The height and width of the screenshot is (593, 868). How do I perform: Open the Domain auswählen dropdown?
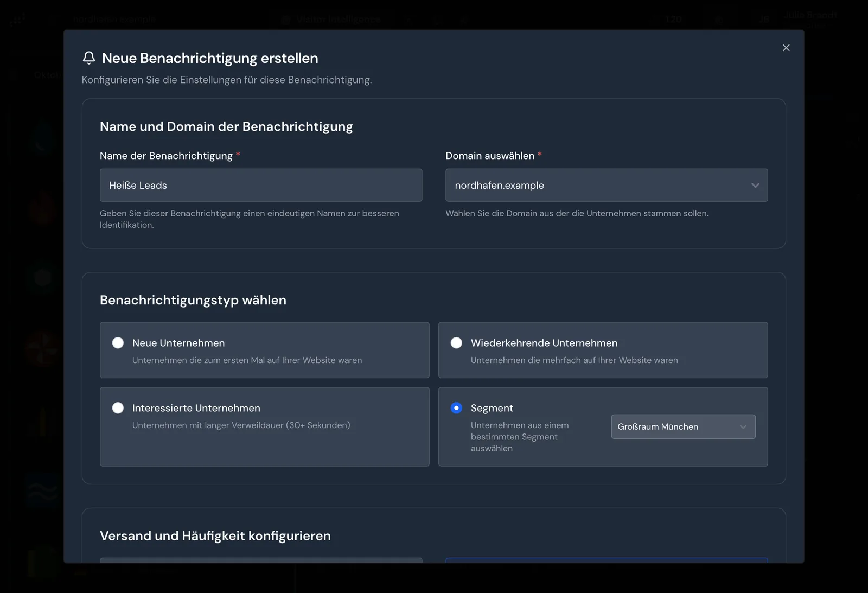pos(607,185)
